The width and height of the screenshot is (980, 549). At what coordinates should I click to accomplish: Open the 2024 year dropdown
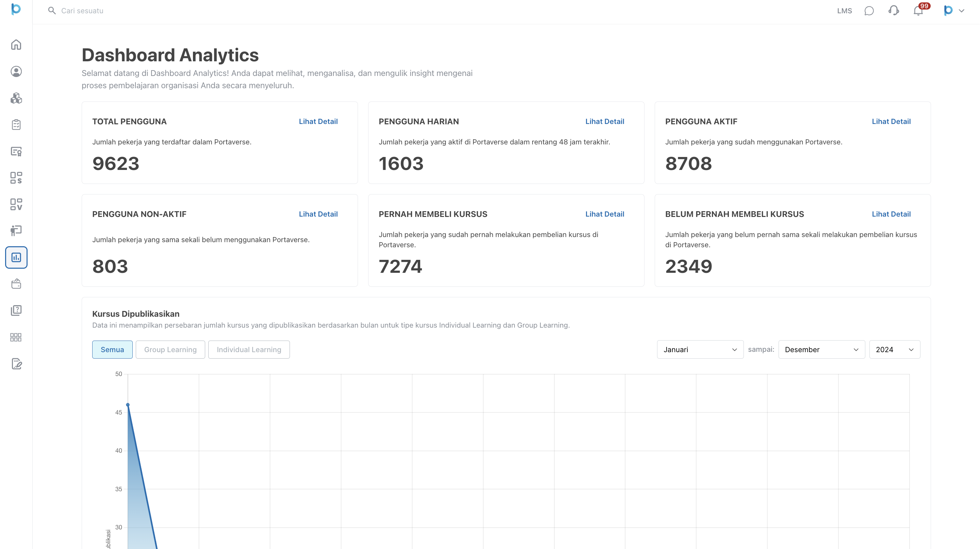point(894,349)
